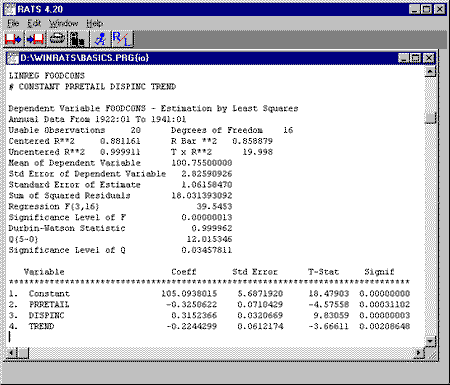This screenshot has height=385, width=450.
Task: Click the '# CONSTANT PRRETAIL DISPINC TREND' line
Action: pos(92,87)
